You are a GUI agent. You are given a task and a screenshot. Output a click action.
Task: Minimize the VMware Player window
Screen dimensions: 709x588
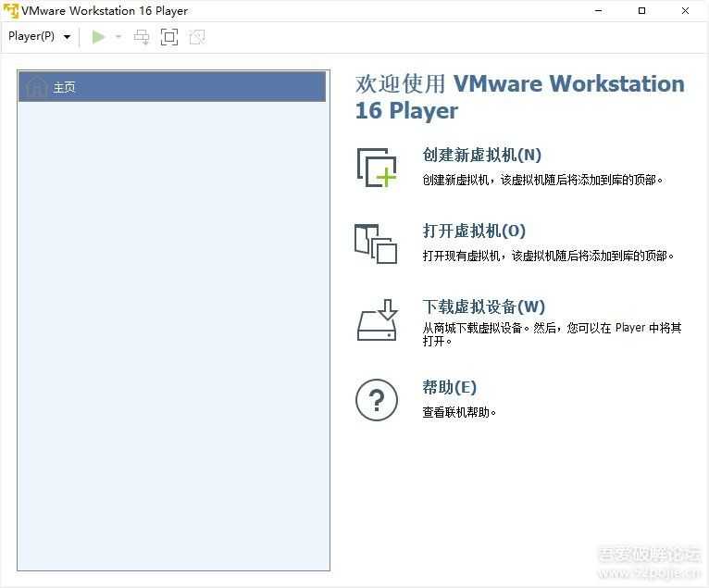click(601, 11)
